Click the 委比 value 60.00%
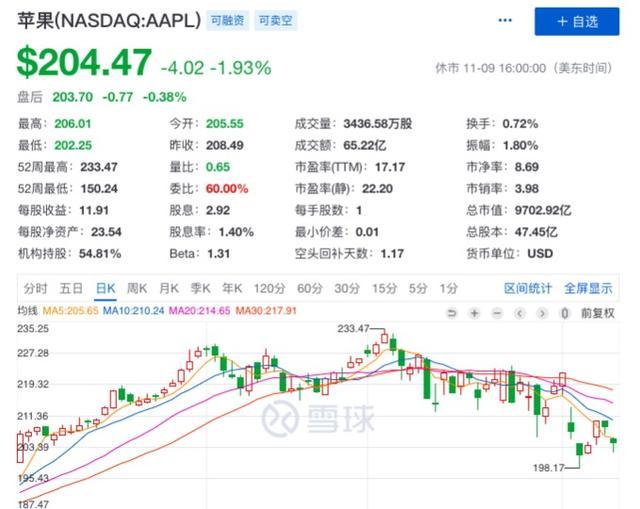Viewport: 640px width, 509px height. tap(227, 189)
